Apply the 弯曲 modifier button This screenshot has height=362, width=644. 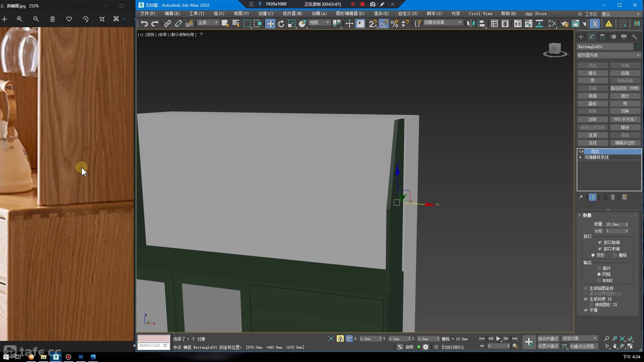[592, 96]
